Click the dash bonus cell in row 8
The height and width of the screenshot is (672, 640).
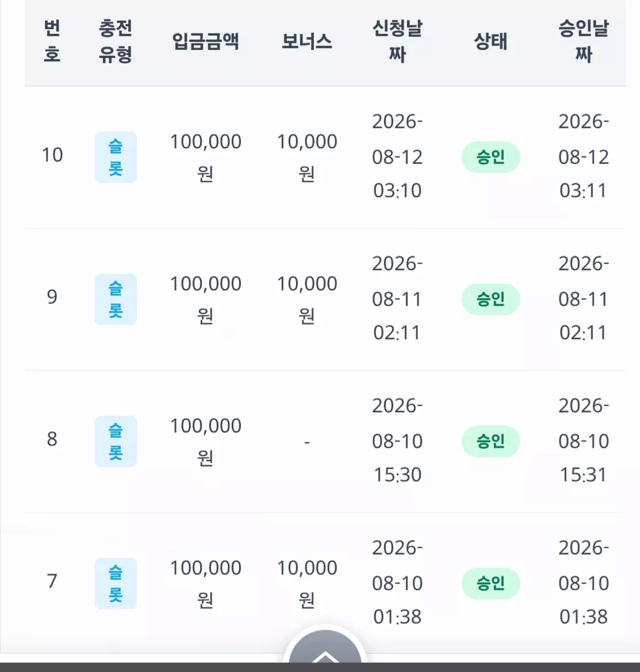306,442
